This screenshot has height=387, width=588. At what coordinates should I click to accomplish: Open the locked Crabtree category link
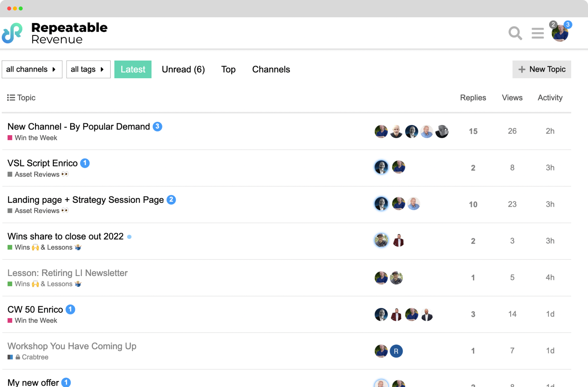coord(35,357)
